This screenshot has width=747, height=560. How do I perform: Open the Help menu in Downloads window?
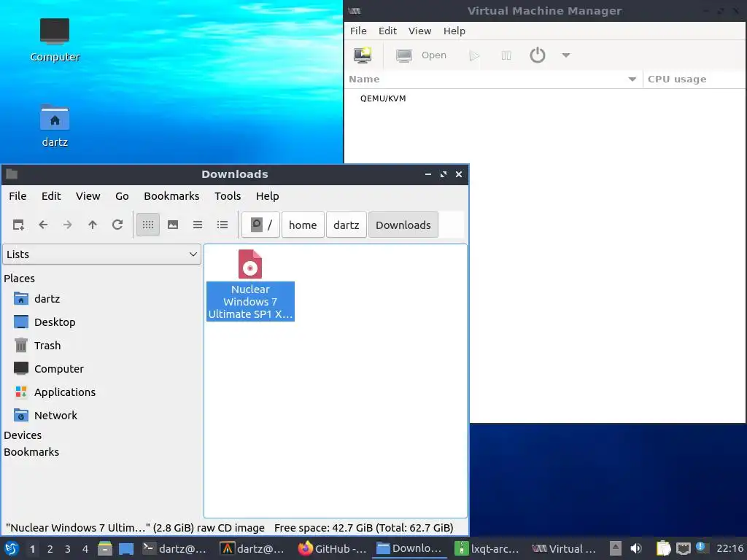[267, 196]
